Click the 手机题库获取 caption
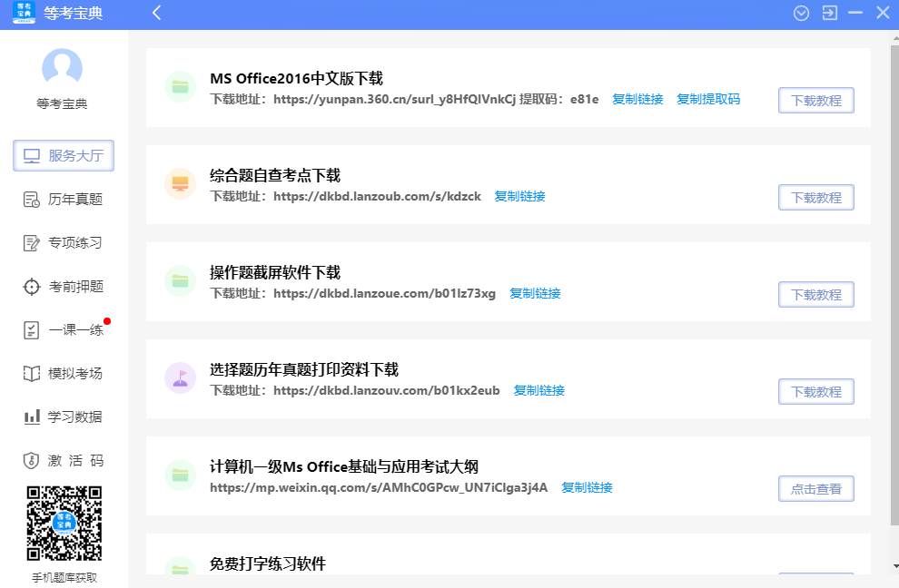Screen dimensions: 899x588 [x=64, y=578]
